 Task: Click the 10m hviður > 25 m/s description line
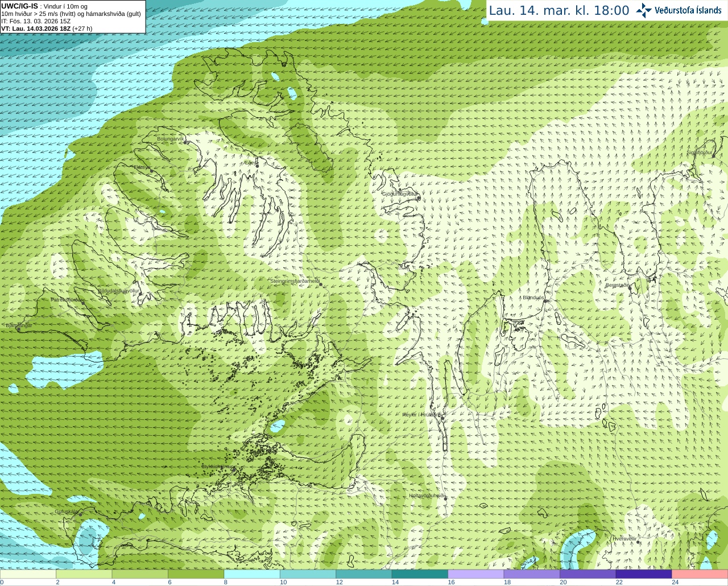tap(71, 14)
